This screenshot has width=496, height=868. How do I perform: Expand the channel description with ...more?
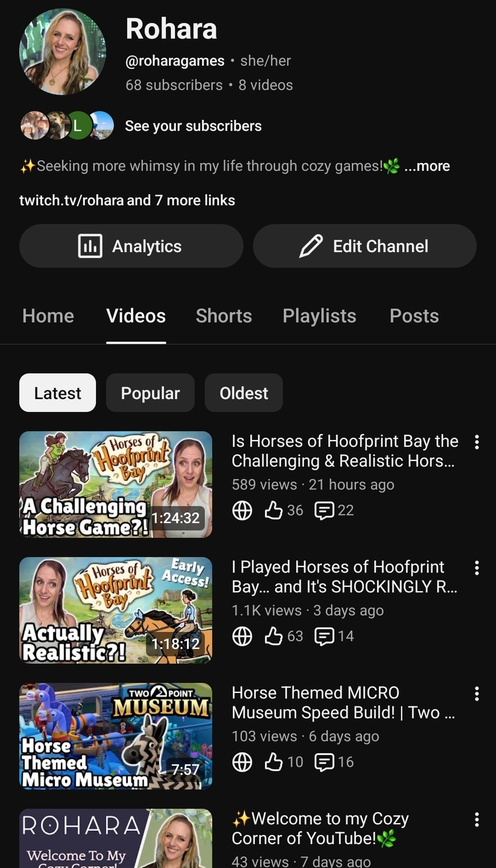point(427,166)
